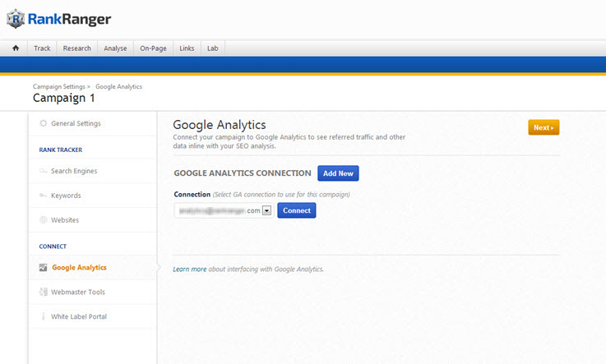Screen dimensions: 606x364
Task: Click the Rank Ranger shield logo
Action: (16, 19)
